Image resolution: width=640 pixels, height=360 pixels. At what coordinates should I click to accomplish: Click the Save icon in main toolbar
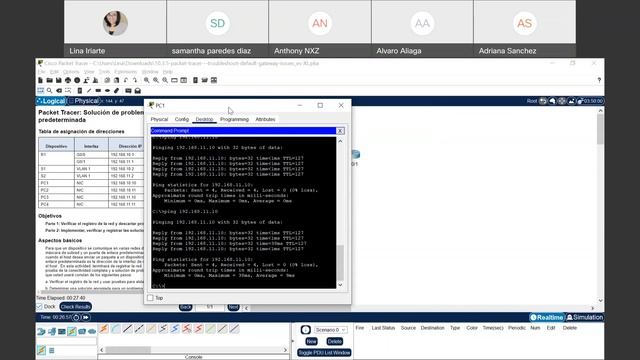(59, 80)
